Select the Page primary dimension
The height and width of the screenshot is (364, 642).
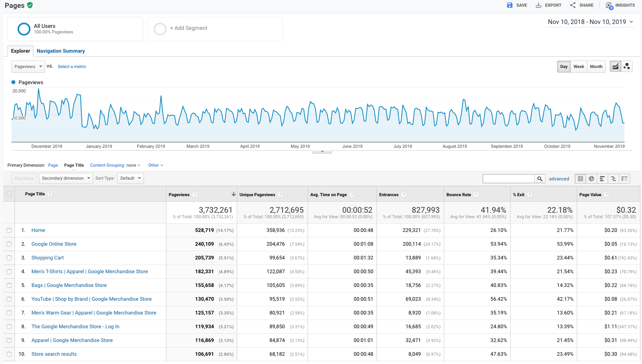click(x=53, y=165)
